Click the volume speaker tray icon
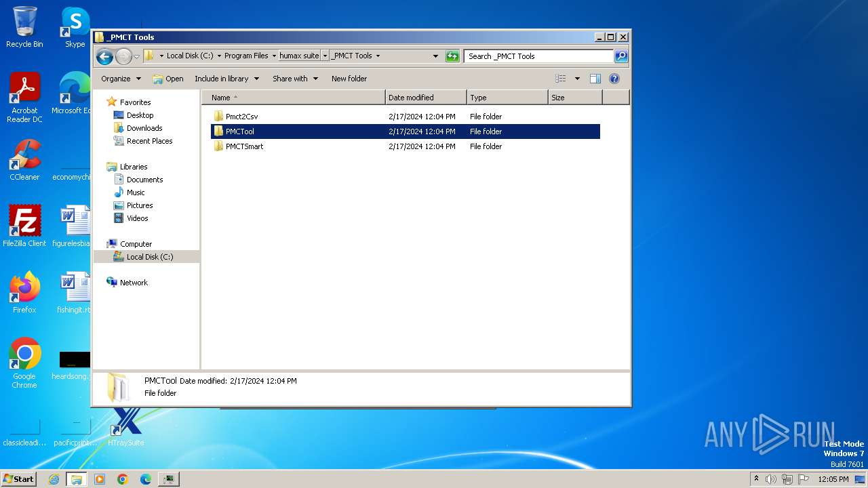 [x=771, y=479]
